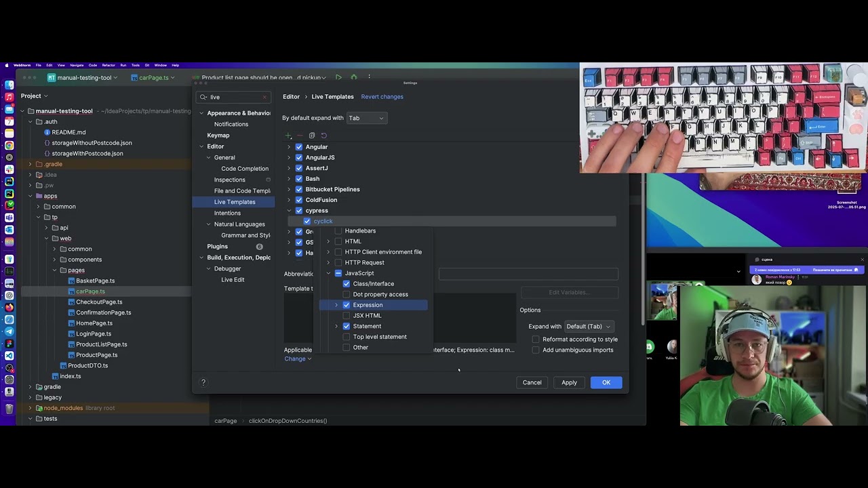Viewport: 868px width, 488px height.
Task: Collapse the pages folder in Project tree
Action: click(x=54, y=270)
